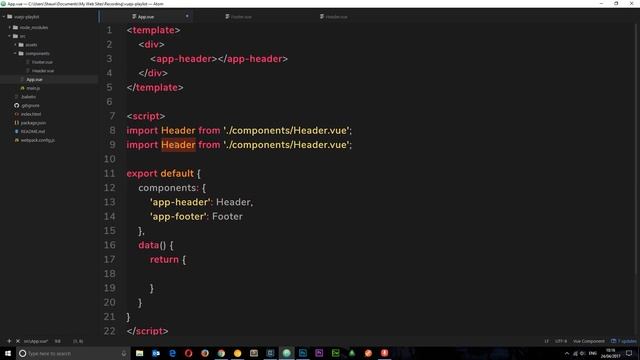The width and height of the screenshot is (640, 360).
Task: Open Photoshop from the taskbar
Action: click(303, 353)
